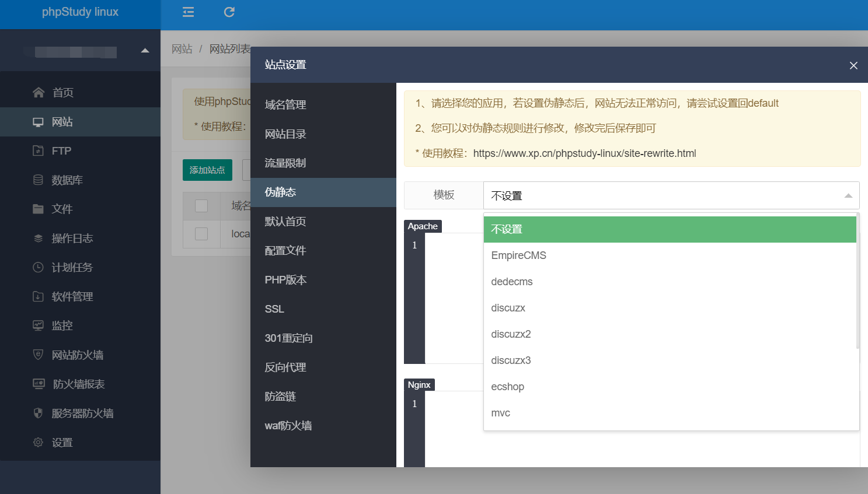Switch to the SSL settings tab
868x494 pixels.
pos(274,309)
